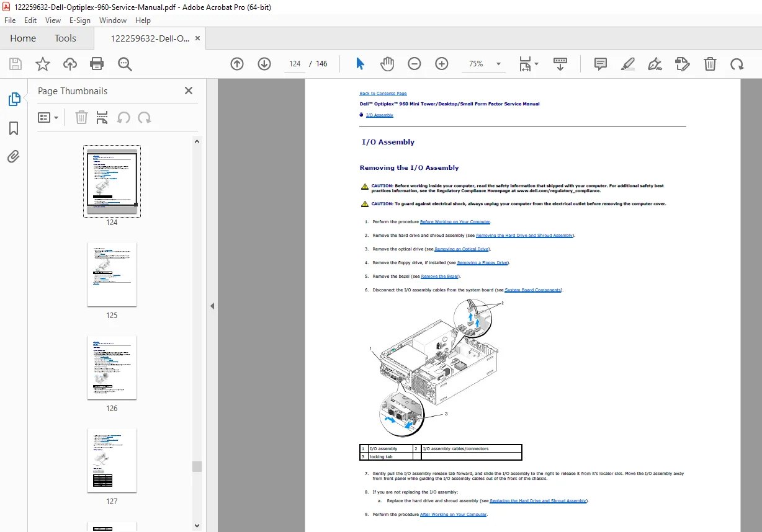Save the file using the floppy disk icon

click(x=16, y=64)
